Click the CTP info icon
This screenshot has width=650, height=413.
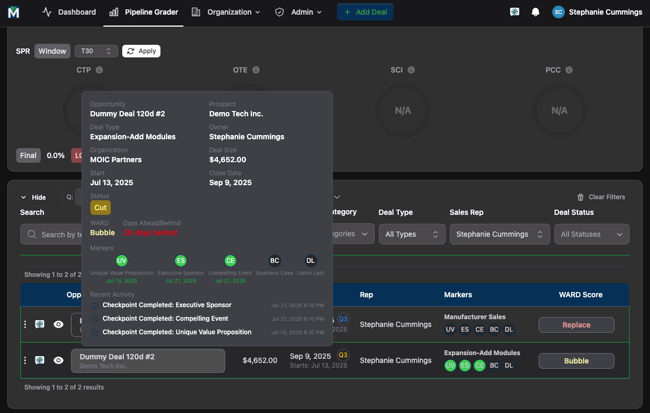[x=100, y=70]
